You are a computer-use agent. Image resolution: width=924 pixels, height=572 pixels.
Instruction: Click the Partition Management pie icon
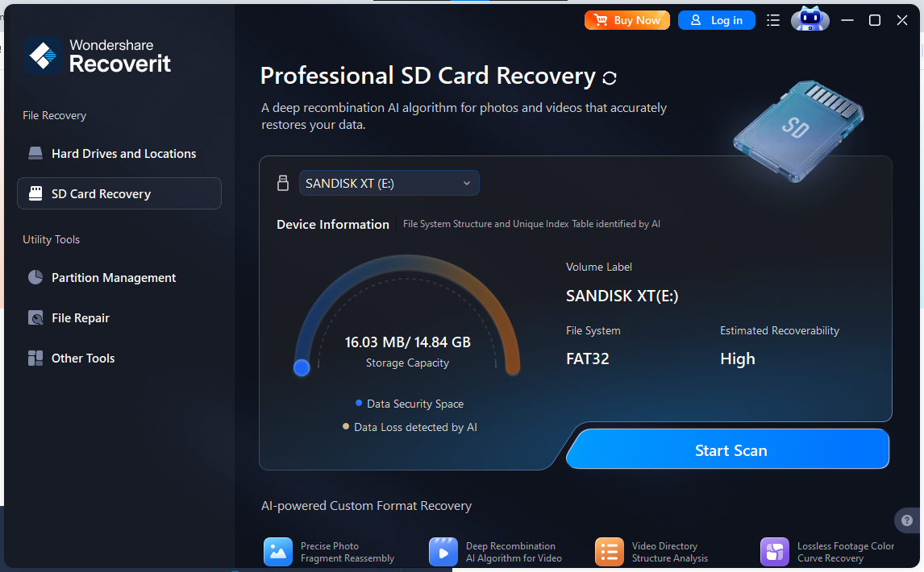pos(35,277)
